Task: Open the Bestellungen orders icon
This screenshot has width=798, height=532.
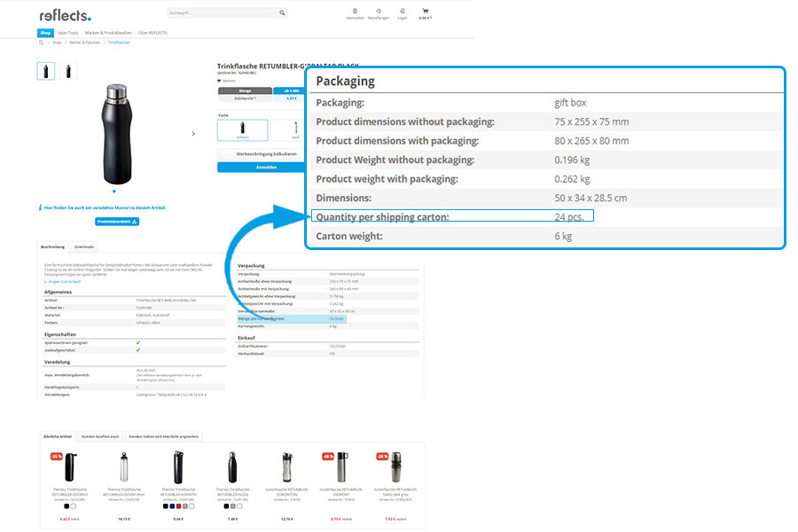Action: pos(379,13)
